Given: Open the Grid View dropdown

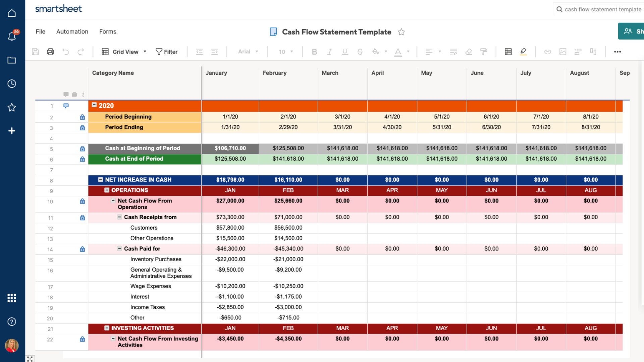Looking at the screenshot, I should tap(124, 52).
